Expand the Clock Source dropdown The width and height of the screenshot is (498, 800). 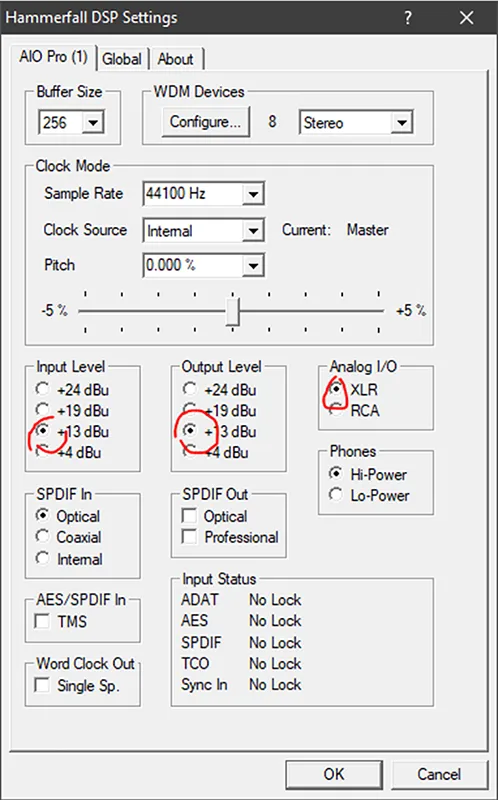(253, 231)
